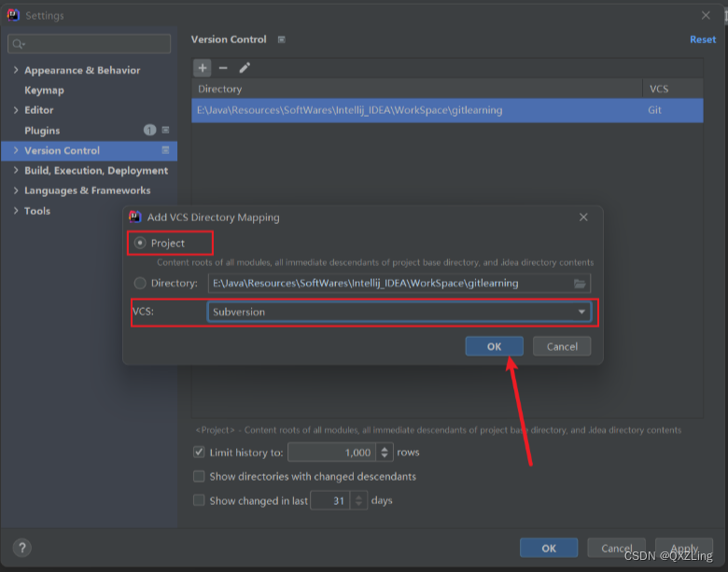Close the Settings window
The height and width of the screenshot is (572, 728).
tap(706, 16)
